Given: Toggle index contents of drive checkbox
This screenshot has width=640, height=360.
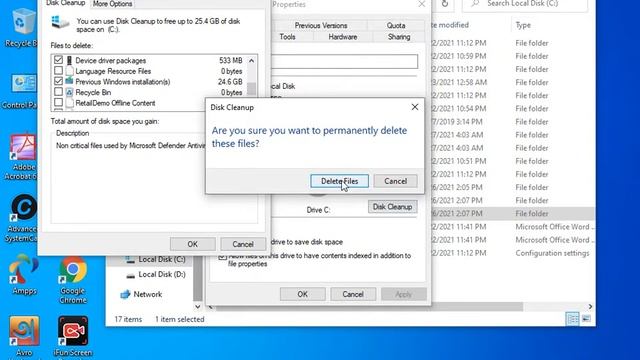Looking at the screenshot, I should pyautogui.click(x=222, y=257).
